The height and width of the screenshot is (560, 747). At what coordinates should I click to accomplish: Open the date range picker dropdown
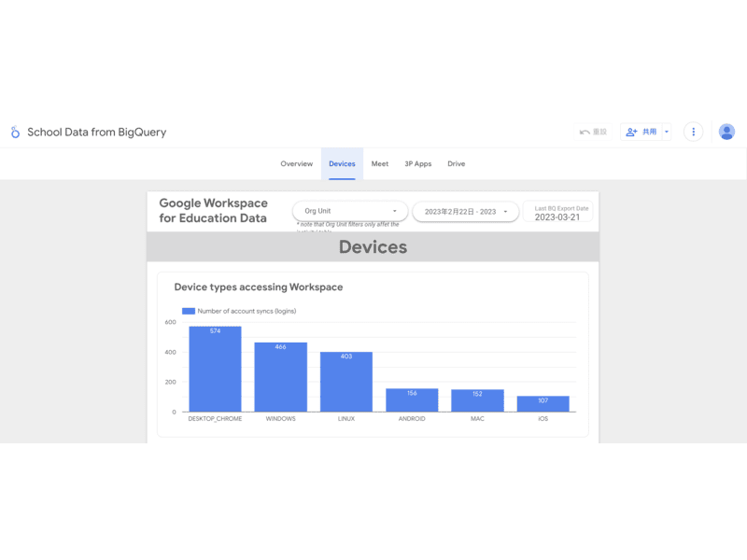[465, 212]
